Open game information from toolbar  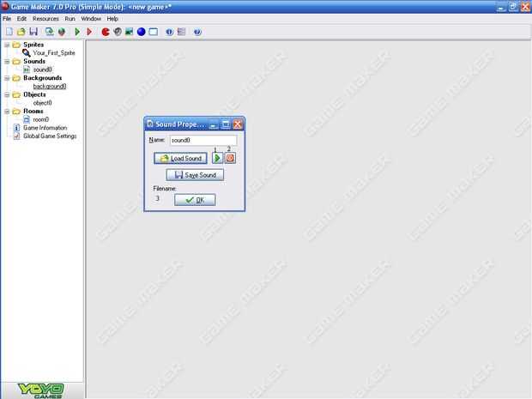pyautogui.click(x=169, y=32)
